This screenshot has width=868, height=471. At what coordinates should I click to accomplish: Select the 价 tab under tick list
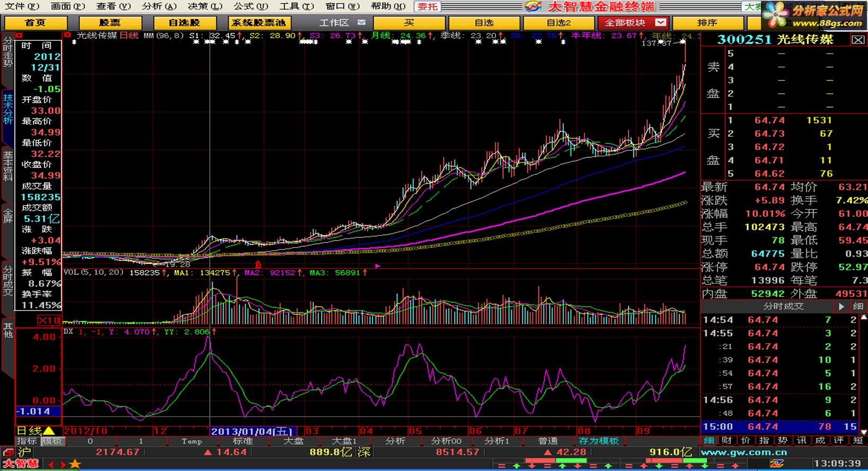(x=746, y=440)
